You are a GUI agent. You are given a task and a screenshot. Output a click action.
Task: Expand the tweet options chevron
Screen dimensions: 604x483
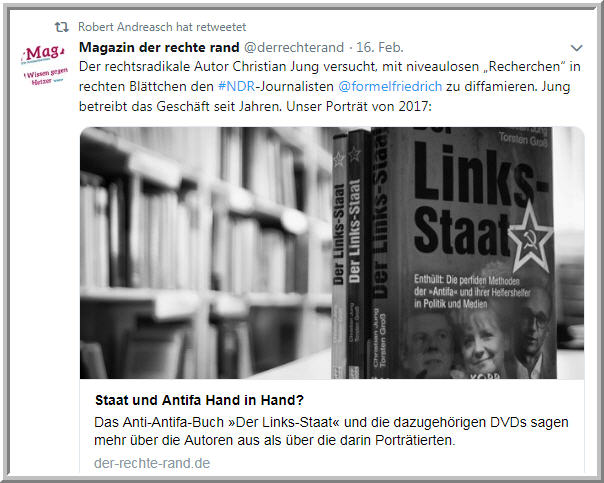click(576, 48)
